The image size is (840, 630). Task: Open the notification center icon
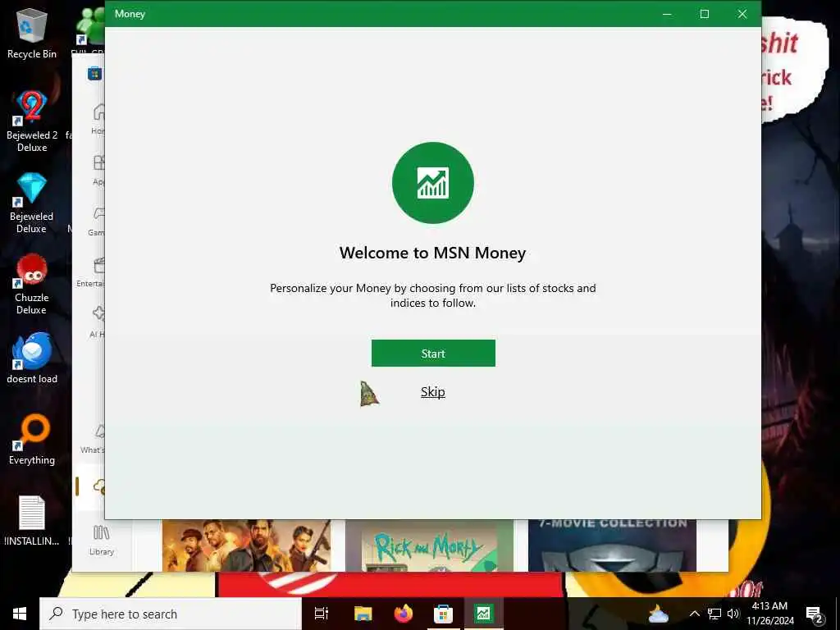pyautogui.click(x=814, y=614)
